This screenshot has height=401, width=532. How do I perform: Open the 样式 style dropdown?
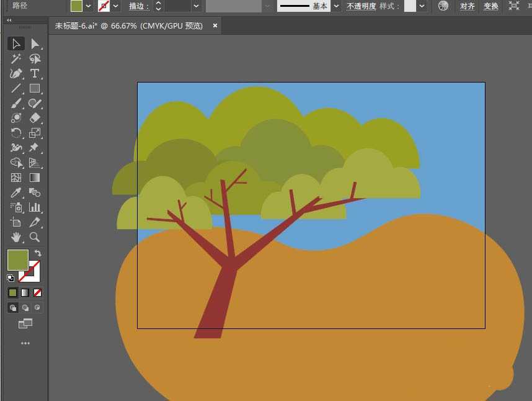[x=422, y=6]
